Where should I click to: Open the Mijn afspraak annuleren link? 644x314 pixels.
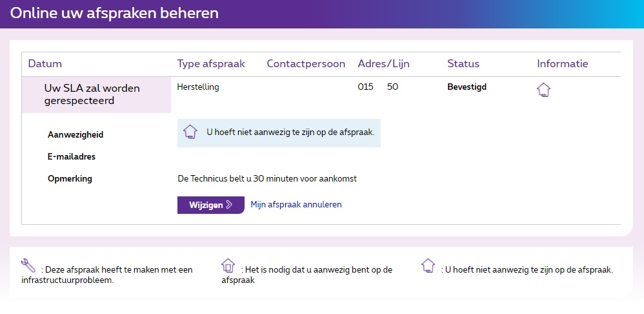(296, 205)
